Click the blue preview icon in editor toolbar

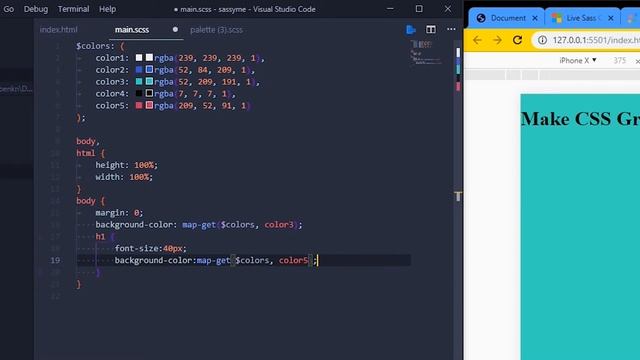[x=411, y=29]
